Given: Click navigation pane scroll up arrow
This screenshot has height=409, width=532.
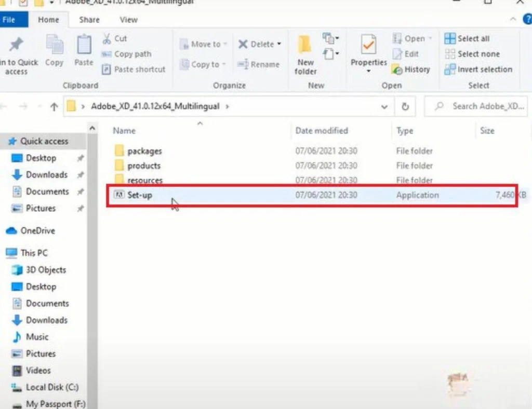Looking at the screenshot, I should click(x=92, y=128).
